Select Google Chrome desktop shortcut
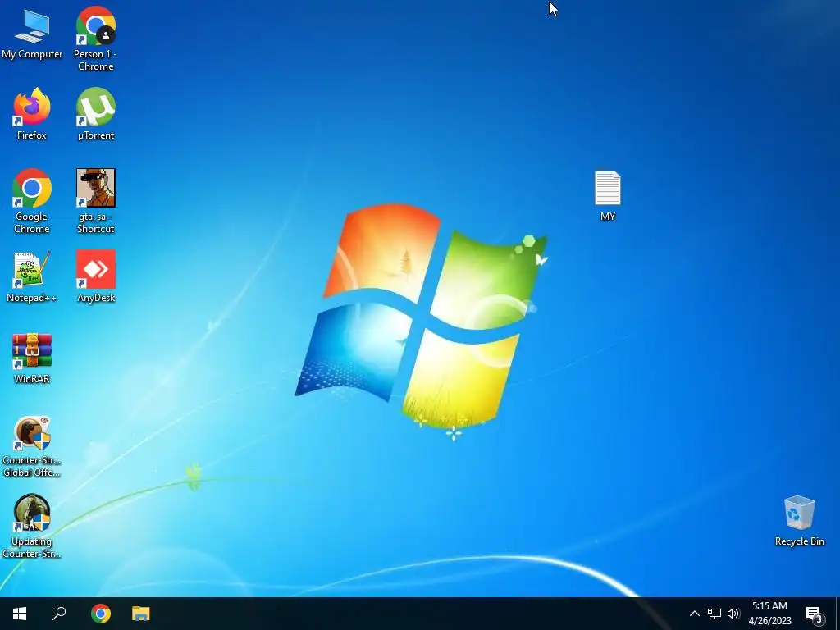 pyautogui.click(x=32, y=201)
